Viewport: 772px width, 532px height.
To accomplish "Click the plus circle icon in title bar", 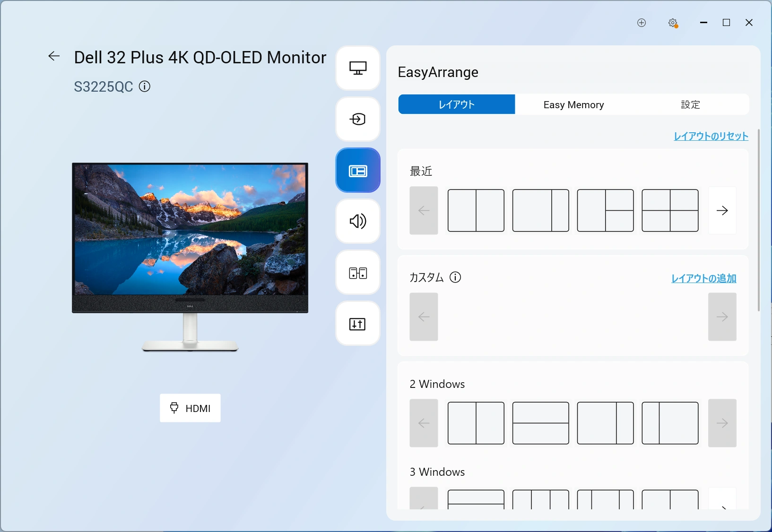I will coord(642,23).
